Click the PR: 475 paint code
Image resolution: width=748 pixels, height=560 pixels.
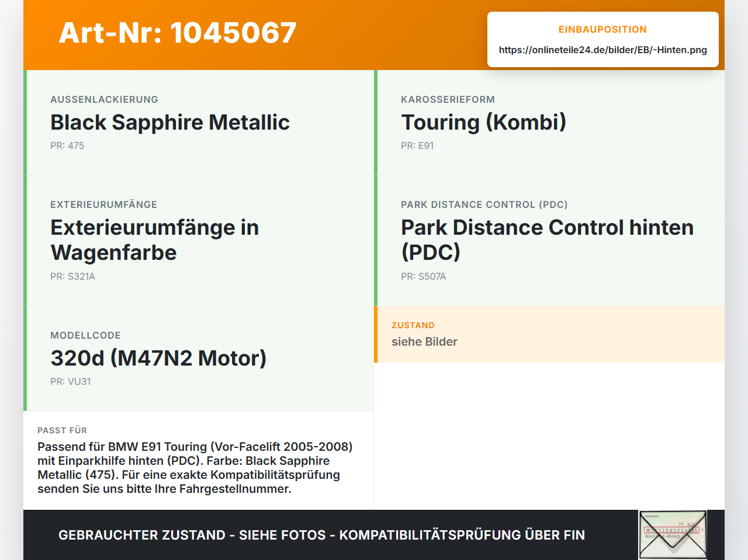coord(67,145)
